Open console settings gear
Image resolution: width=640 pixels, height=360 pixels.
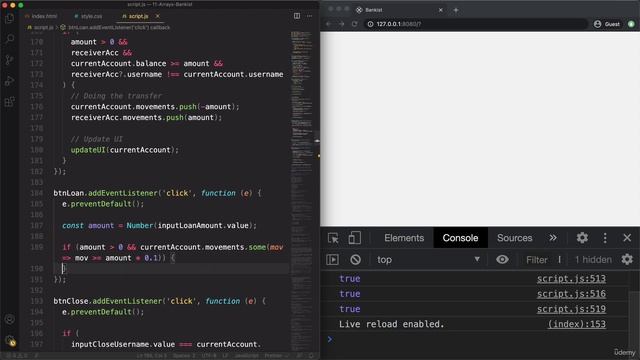click(x=627, y=259)
